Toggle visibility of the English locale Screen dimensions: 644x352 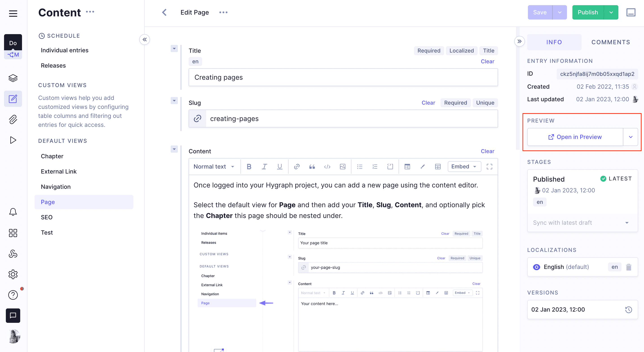[536, 267]
